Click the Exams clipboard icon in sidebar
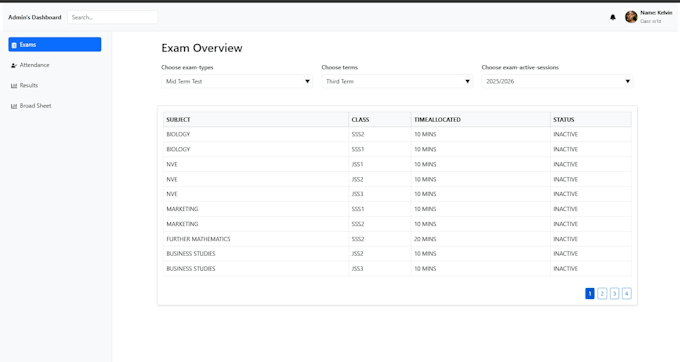The image size is (680, 362). 14,45
